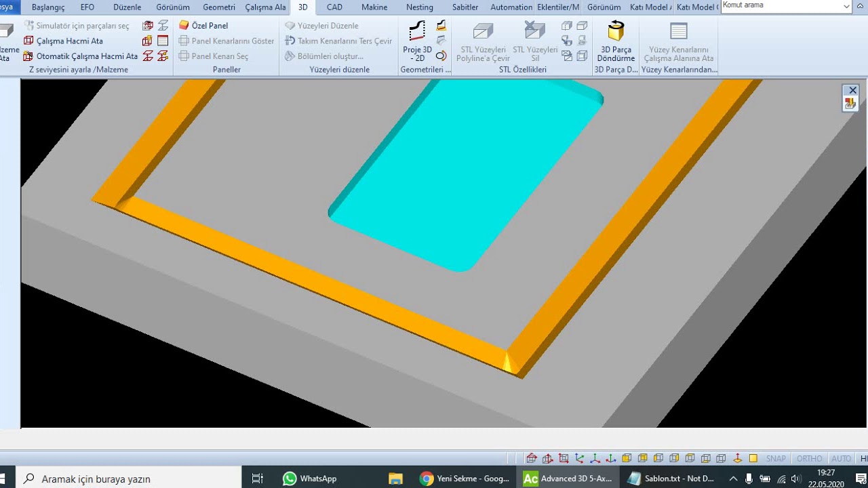Image resolution: width=868 pixels, height=488 pixels.
Task: Open the Sabitler ribbon tab
Action: pyautogui.click(x=465, y=7)
